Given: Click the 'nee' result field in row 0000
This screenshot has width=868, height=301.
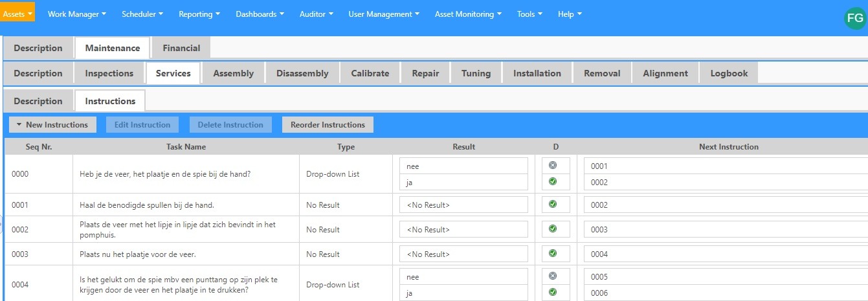Looking at the screenshot, I should pos(463,166).
